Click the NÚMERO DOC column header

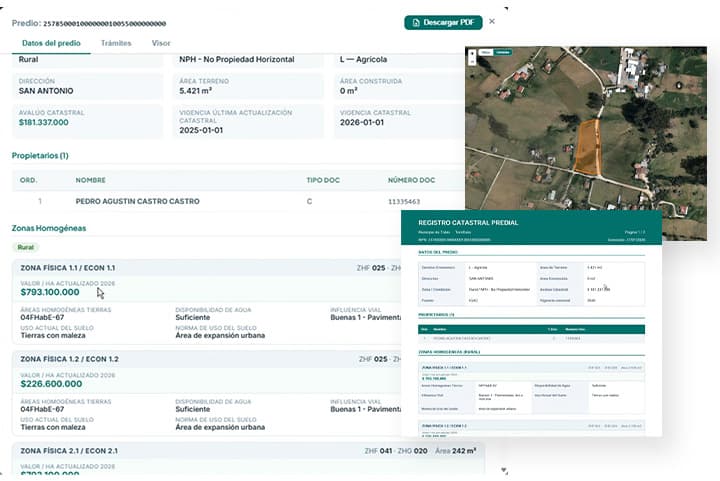click(x=411, y=180)
